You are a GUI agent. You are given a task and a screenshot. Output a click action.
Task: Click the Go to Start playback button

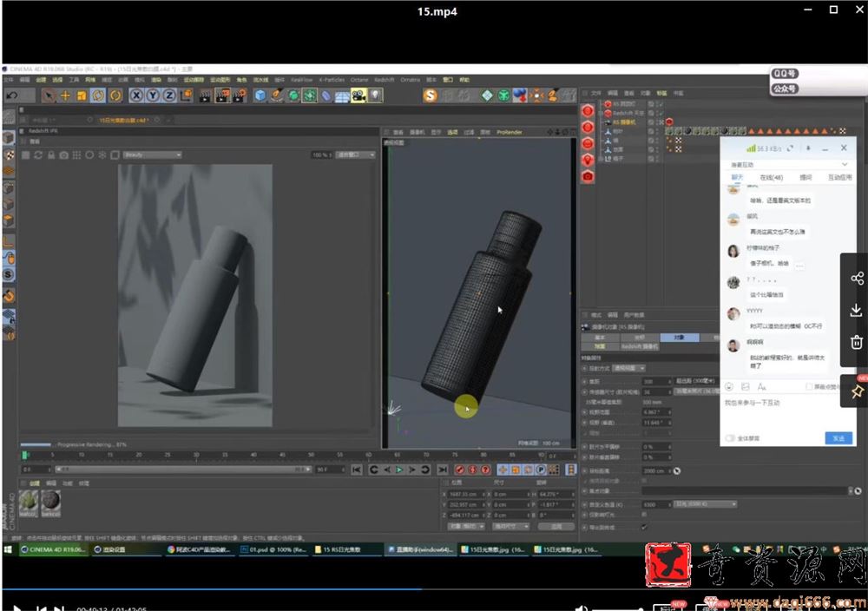pos(357,470)
